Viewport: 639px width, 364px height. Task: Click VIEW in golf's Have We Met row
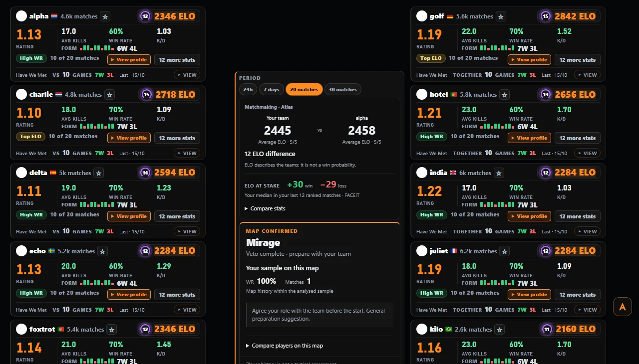(587, 75)
